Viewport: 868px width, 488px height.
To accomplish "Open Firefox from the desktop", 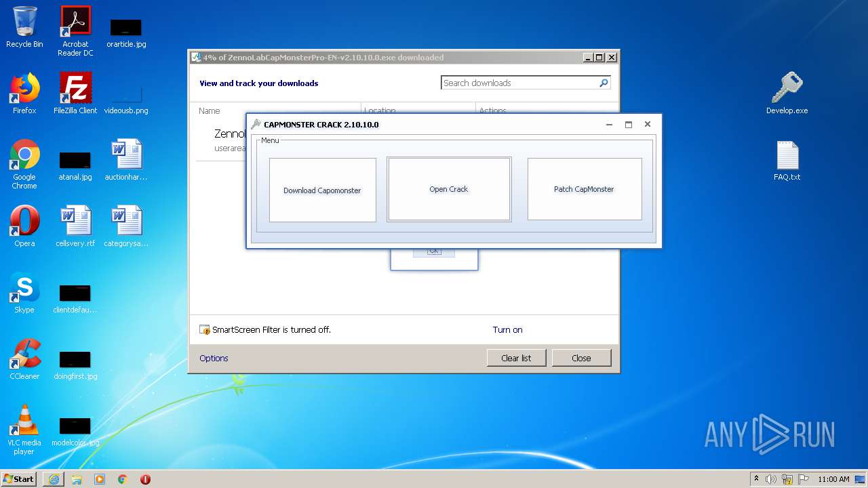I will 24,94.
